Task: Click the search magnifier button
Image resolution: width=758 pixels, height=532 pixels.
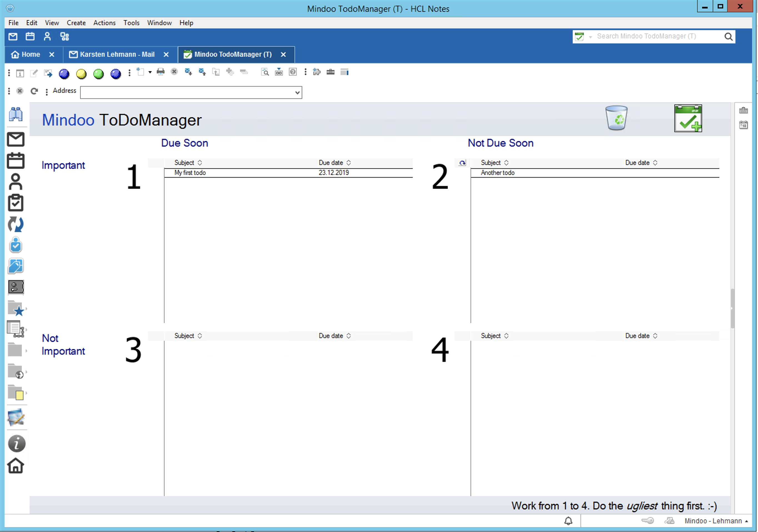Action: pos(728,37)
